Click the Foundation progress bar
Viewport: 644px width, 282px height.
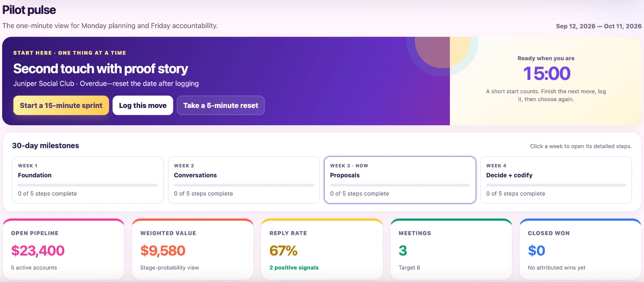click(88, 185)
